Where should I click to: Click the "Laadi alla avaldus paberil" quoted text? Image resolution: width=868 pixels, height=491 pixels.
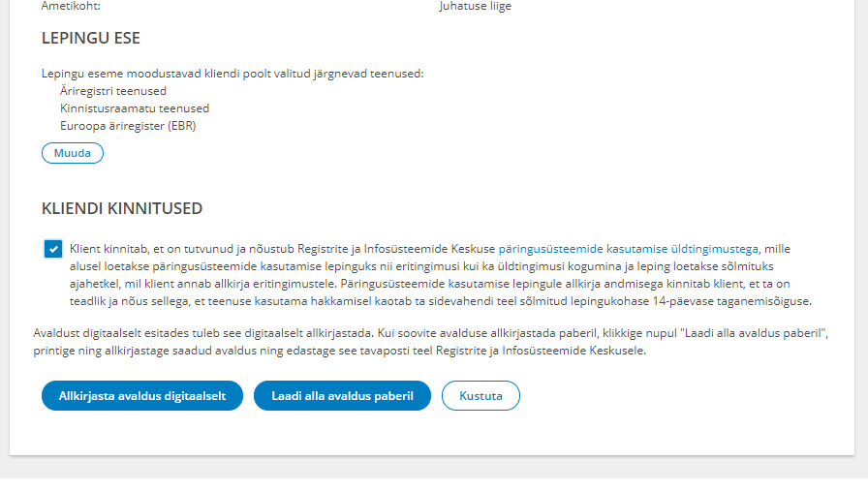click(x=753, y=333)
